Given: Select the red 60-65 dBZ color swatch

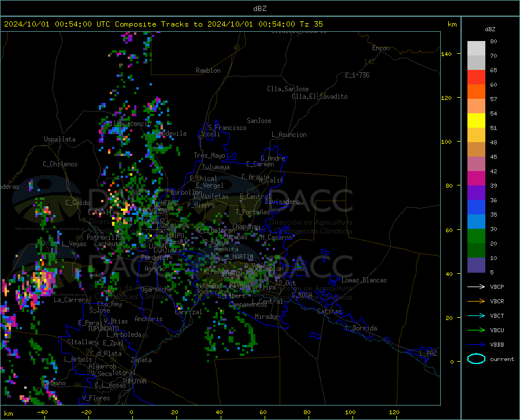Looking at the screenshot, I should (x=476, y=77).
